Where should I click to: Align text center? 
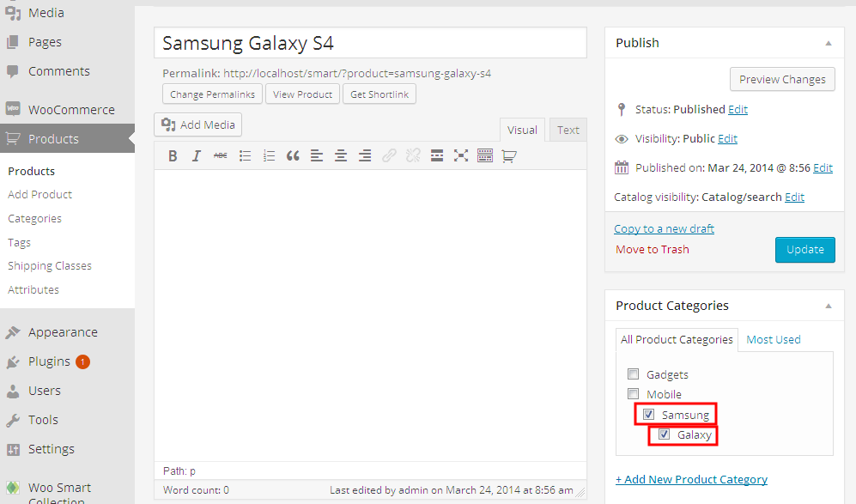tap(341, 156)
